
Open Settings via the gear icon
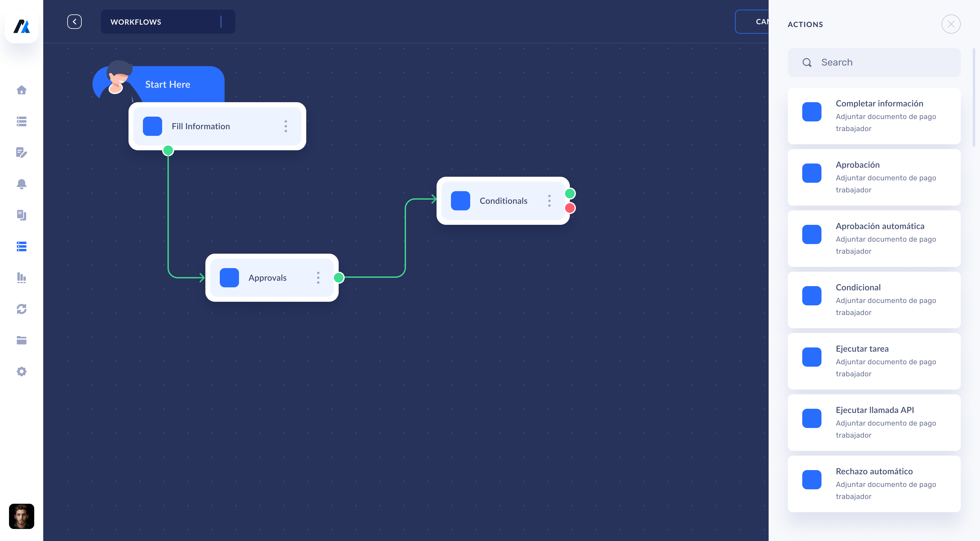pos(22,371)
